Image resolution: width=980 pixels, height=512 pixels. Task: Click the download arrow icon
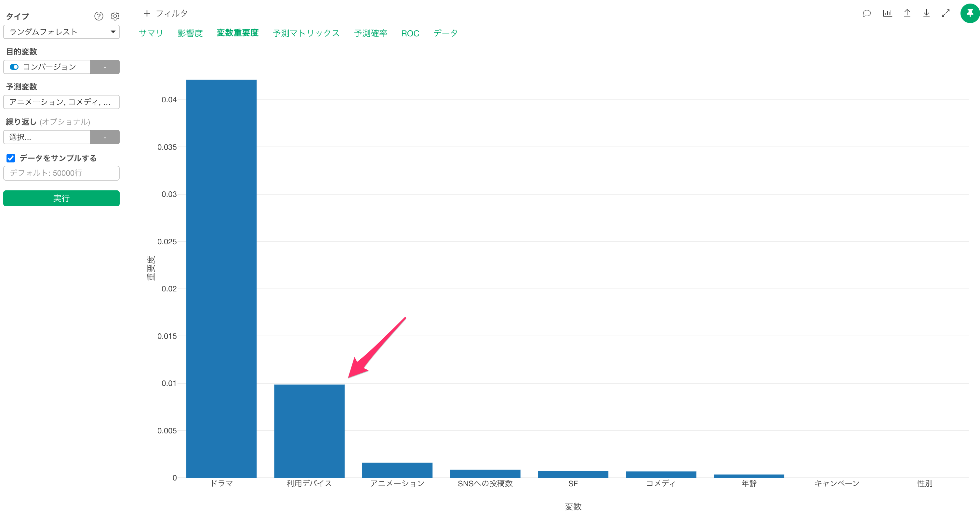tap(926, 13)
